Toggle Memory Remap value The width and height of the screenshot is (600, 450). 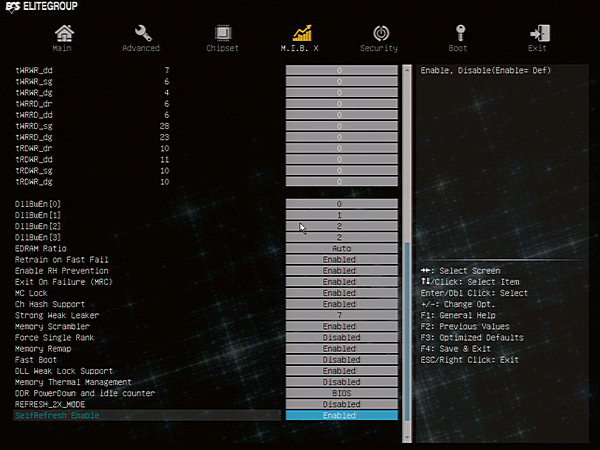[342, 348]
